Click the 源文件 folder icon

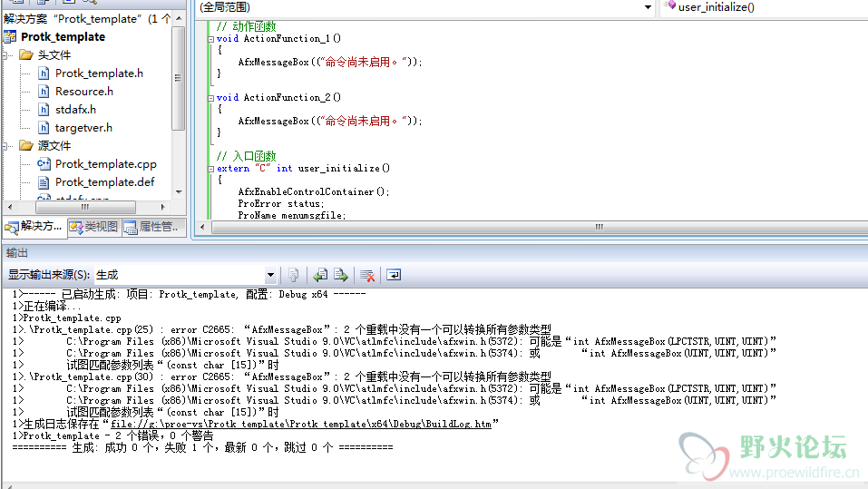click(26, 146)
